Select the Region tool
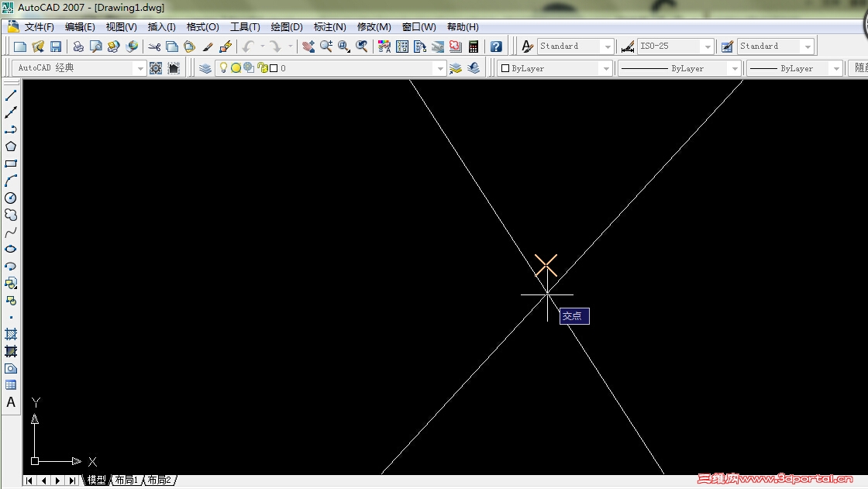Viewport: 868px width, 489px height. click(11, 368)
